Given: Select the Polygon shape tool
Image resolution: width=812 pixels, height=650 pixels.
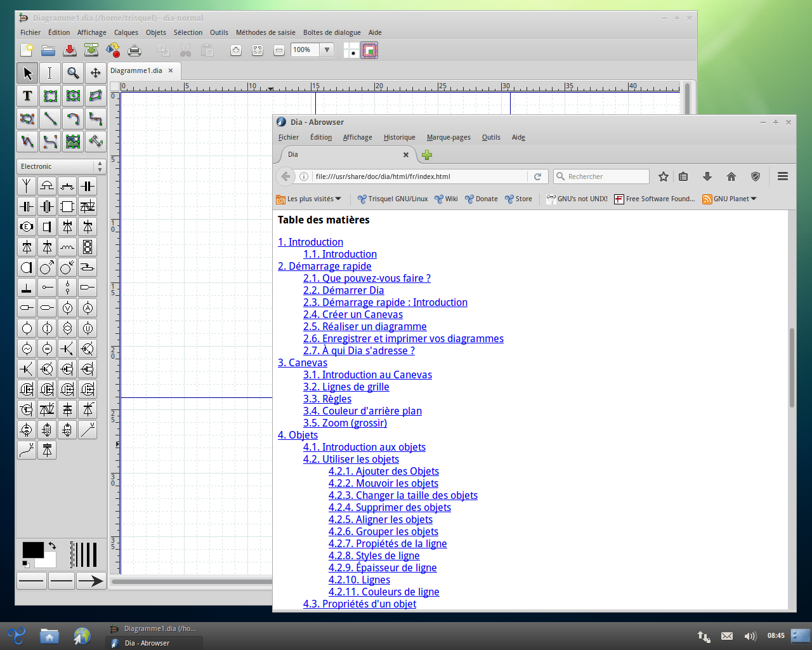Looking at the screenshot, I should click(x=96, y=96).
